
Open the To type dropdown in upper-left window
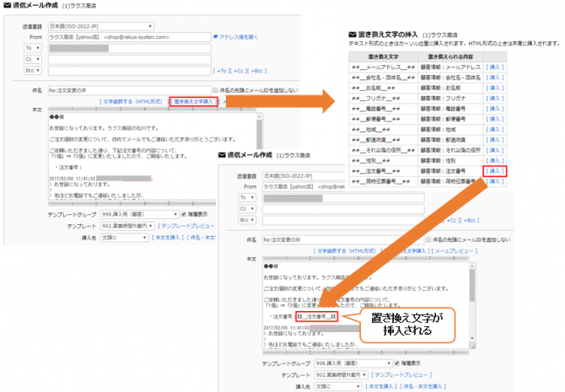(x=33, y=48)
